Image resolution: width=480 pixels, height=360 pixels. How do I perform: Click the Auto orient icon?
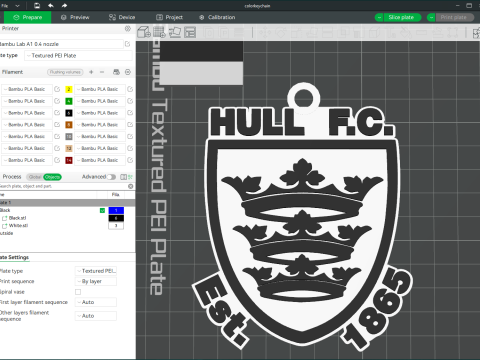tap(175, 32)
